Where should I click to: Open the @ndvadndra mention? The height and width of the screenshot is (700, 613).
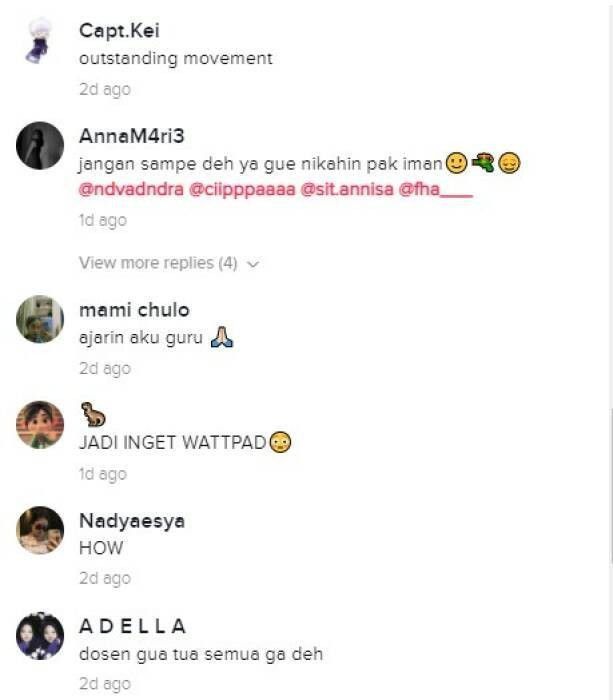point(131,189)
